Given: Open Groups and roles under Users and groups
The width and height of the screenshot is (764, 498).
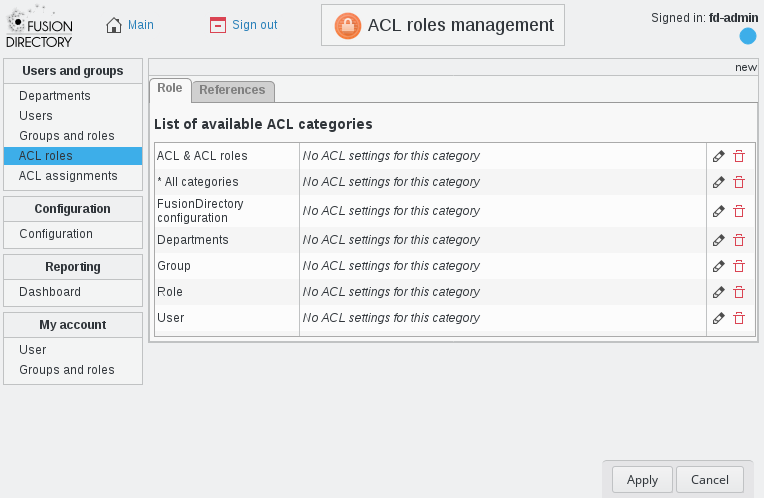Looking at the screenshot, I should click(67, 135).
